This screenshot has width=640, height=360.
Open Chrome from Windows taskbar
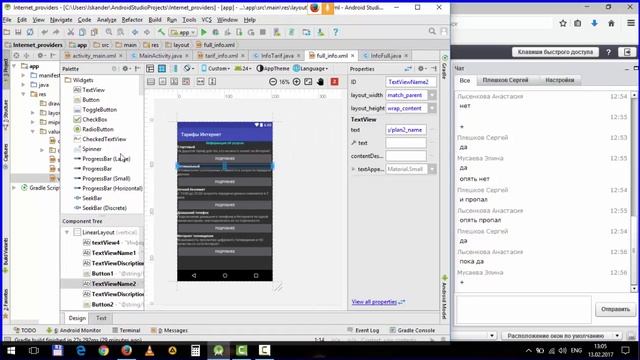104,351
